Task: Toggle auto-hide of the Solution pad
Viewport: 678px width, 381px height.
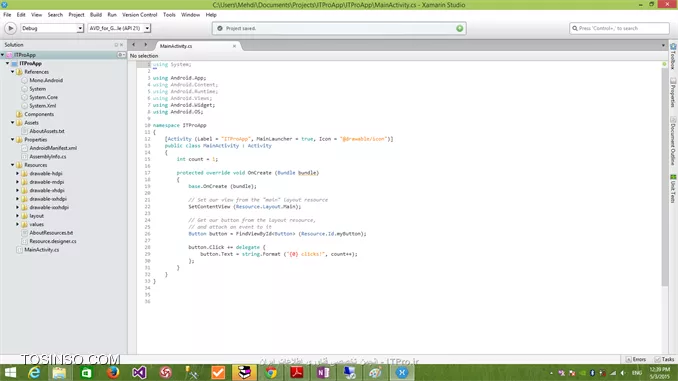Action: point(116,45)
